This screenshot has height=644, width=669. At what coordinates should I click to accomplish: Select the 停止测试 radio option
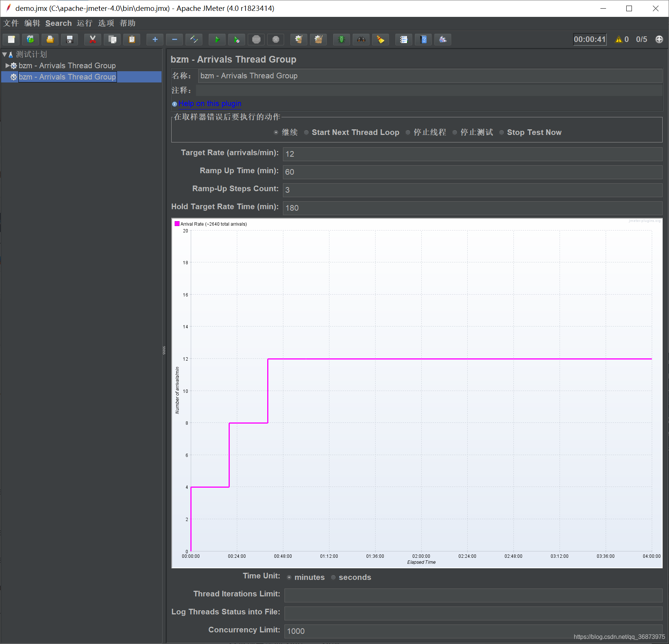pos(473,132)
